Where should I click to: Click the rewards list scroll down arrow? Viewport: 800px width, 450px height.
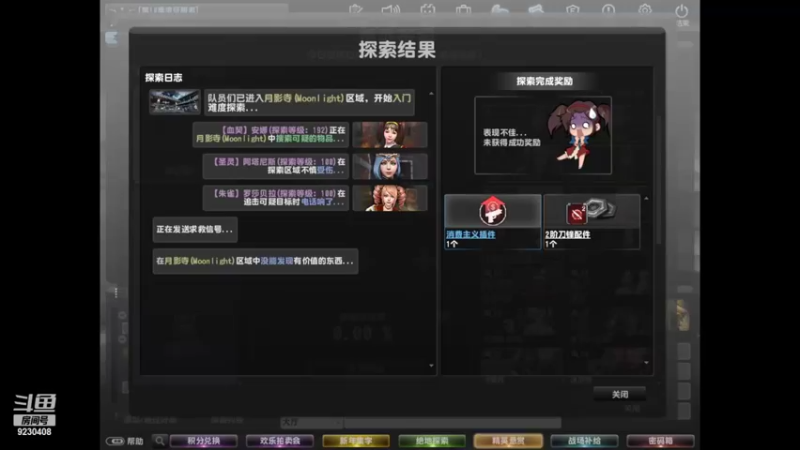click(646, 363)
